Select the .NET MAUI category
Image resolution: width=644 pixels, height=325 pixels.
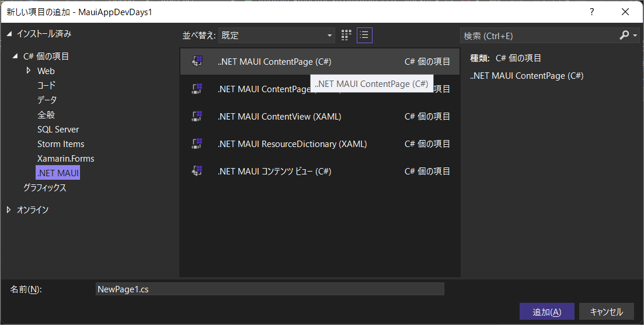click(58, 173)
